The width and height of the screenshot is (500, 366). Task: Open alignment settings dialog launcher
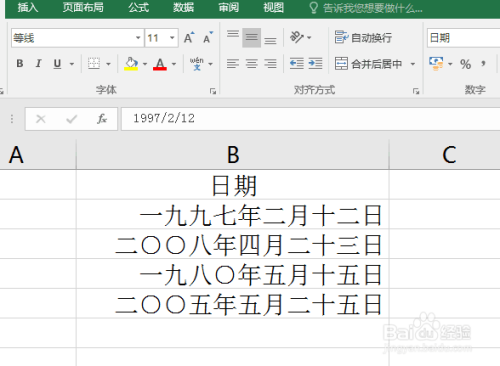tap(416, 91)
